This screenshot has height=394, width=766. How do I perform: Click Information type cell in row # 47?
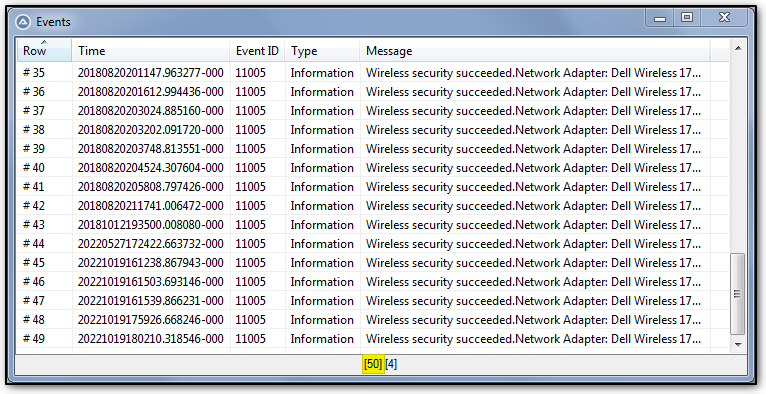(322, 300)
